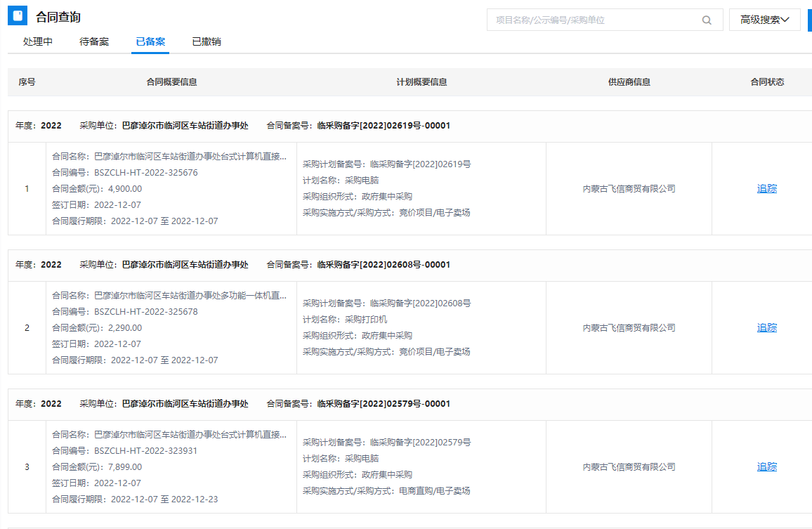The image size is (812, 529).
Task: Click the 合同状态 column header
Action: pos(767,82)
